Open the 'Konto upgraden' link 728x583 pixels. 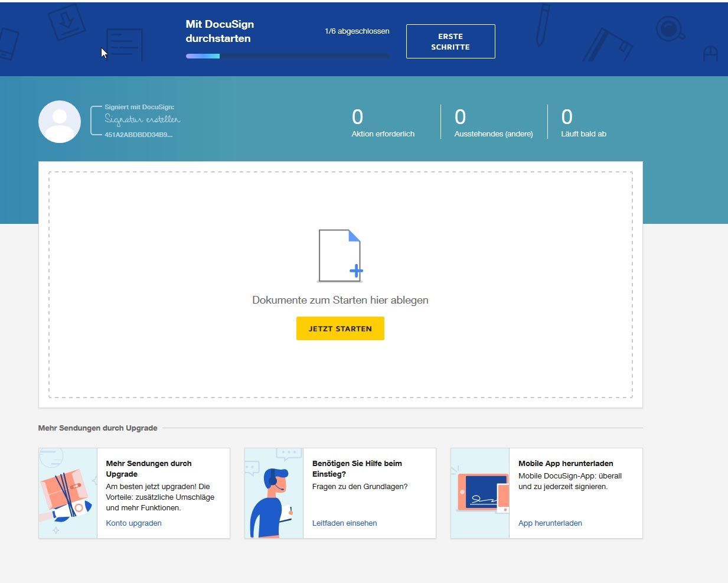click(x=133, y=523)
